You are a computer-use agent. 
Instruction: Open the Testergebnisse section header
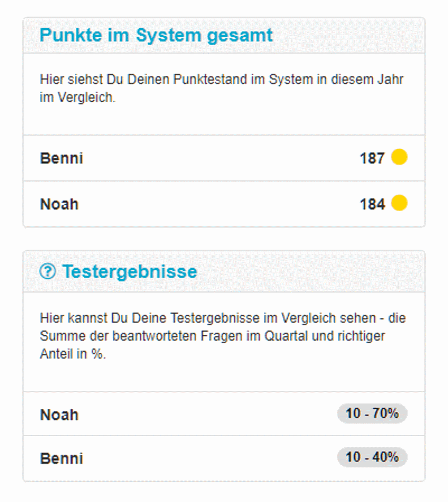[130, 271]
